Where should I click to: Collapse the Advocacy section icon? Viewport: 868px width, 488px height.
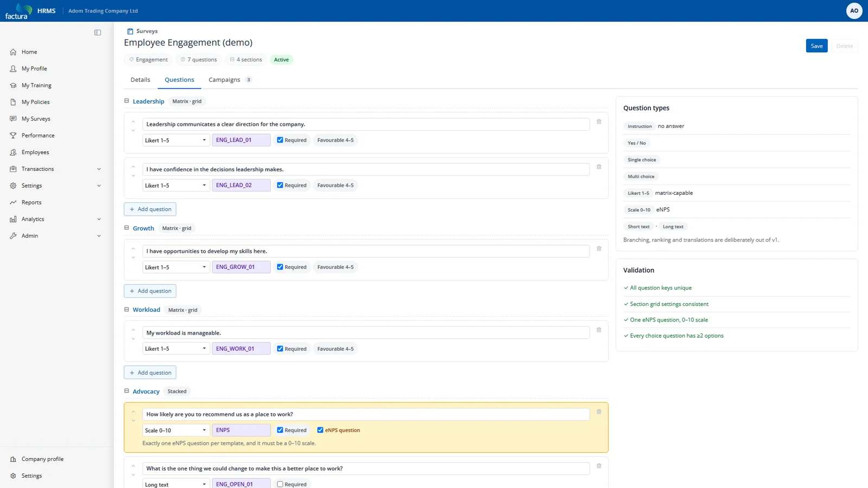point(127,391)
